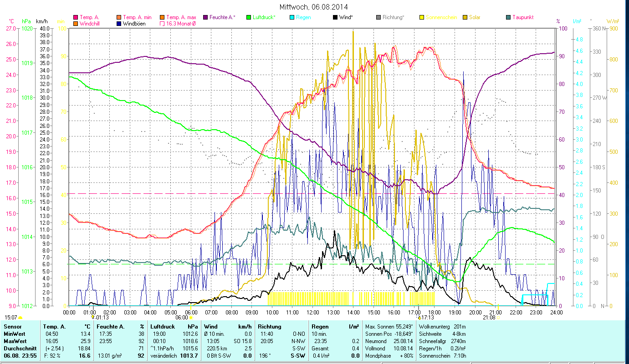The height and width of the screenshot is (364, 629).
Task: Click the Neumond date 25.08.14
Action: [x=403, y=341]
